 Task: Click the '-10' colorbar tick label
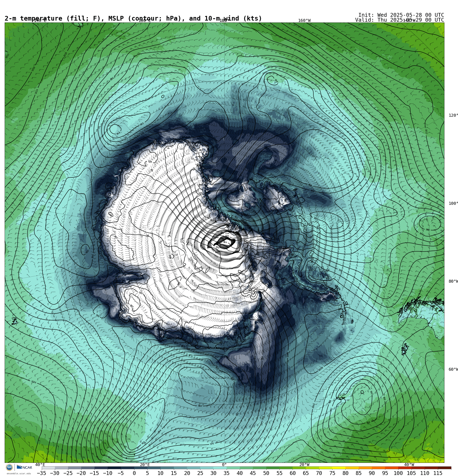tap(107, 473)
